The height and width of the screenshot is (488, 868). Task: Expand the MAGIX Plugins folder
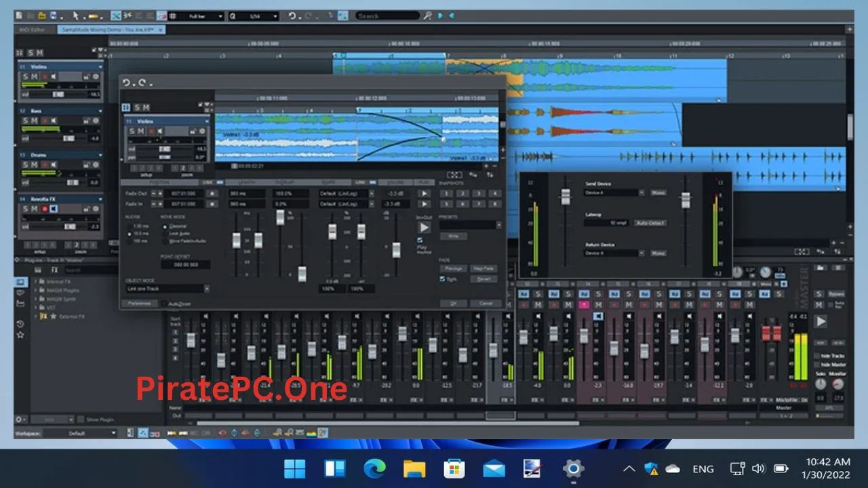35,291
